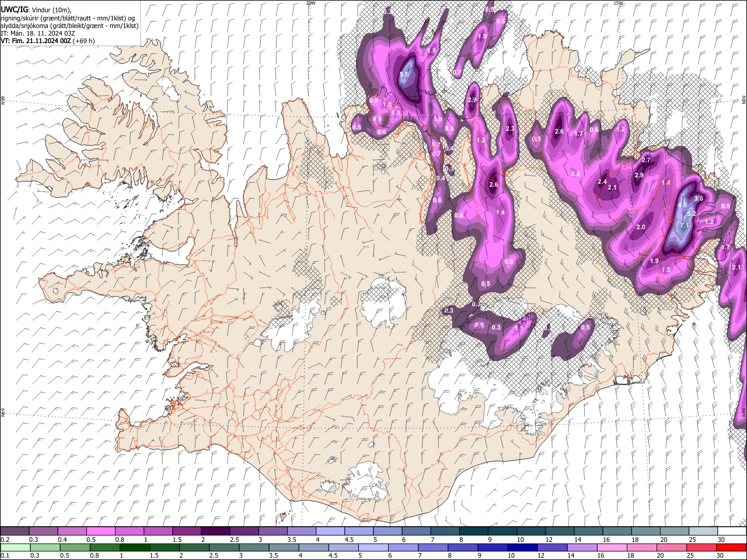Image resolution: width=747 pixels, height=560 pixels.
Task: Click the '30' tick label of upper scale
Action: point(721,540)
